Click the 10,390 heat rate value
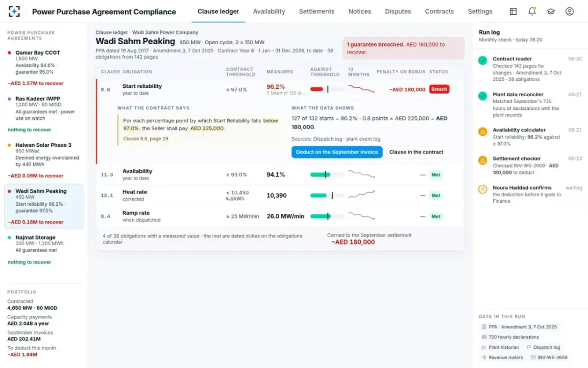588x368 pixels. pyautogui.click(x=276, y=195)
